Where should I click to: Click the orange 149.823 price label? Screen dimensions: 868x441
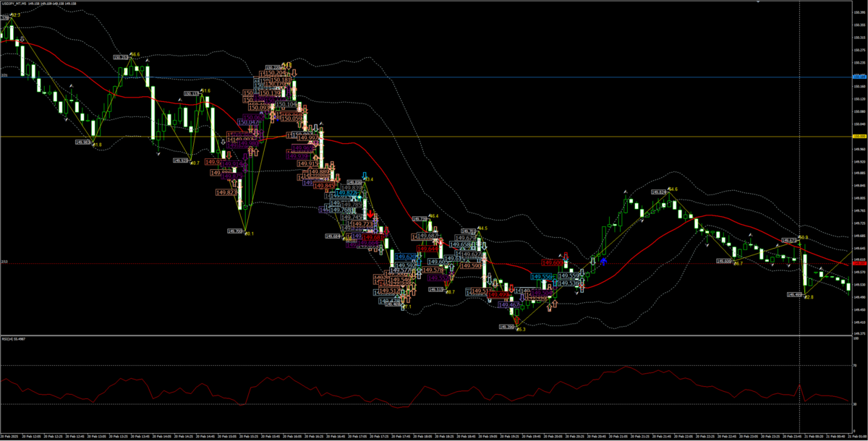[227, 192]
